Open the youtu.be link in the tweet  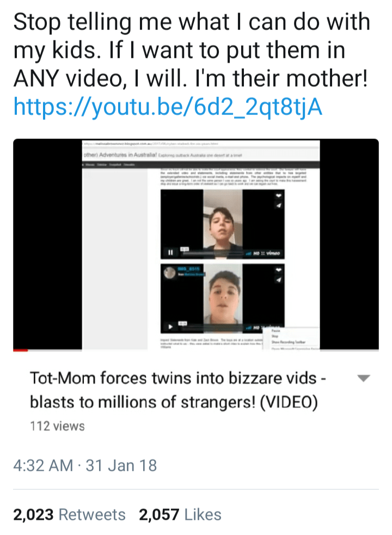168,106
